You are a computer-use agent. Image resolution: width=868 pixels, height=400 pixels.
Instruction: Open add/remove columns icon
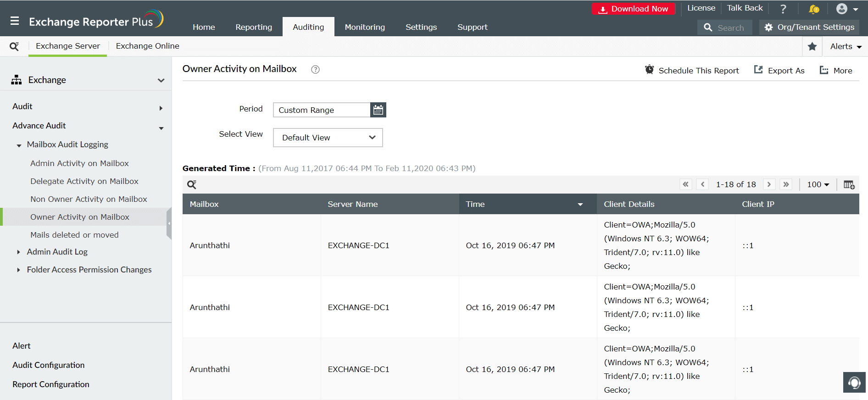click(x=849, y=184)
